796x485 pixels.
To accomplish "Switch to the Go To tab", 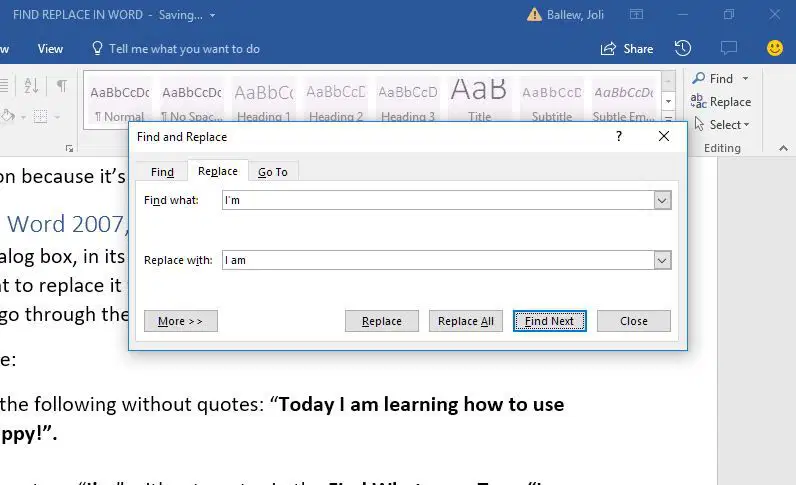I will point(273,172).
